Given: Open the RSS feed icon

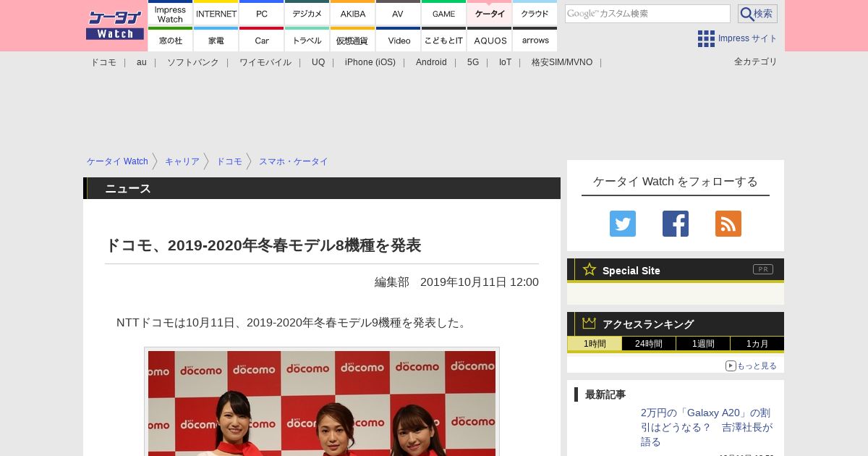Looking at the screenshot, I should (x=728, y=224).
